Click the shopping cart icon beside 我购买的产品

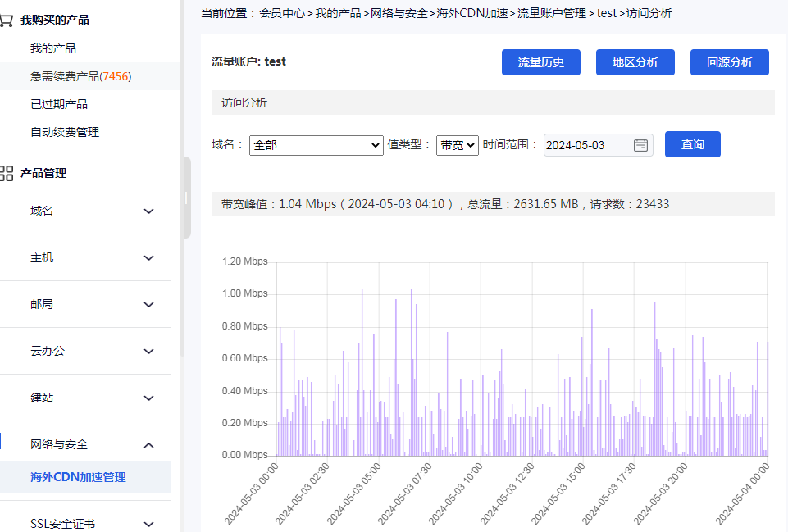click(6, 20)
